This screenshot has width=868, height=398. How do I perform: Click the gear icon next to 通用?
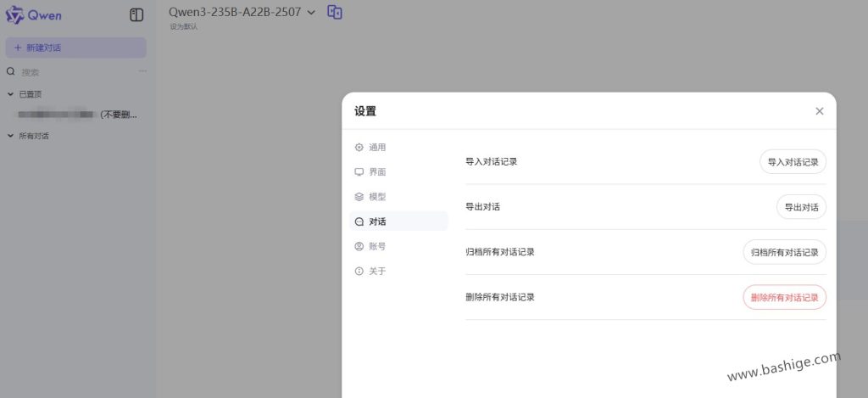[359, 148]
